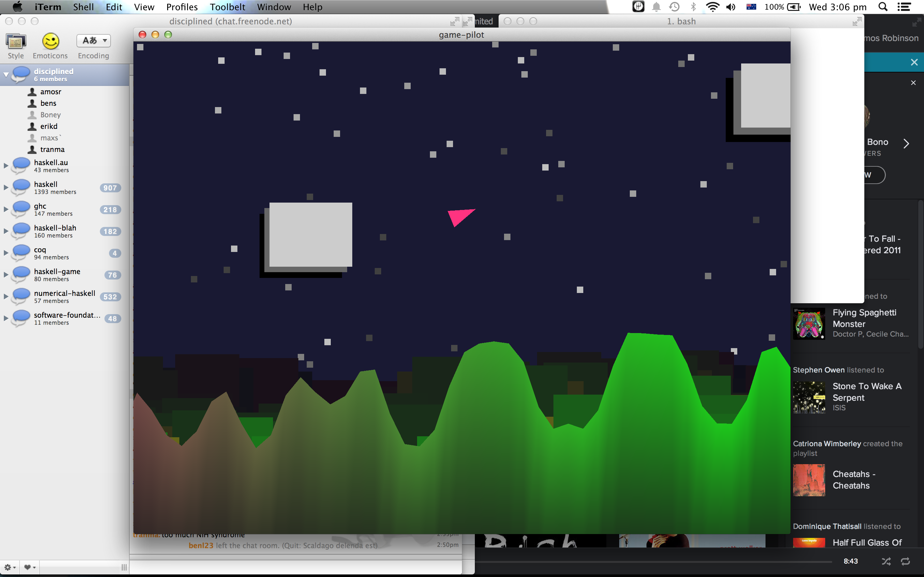This screenshot has height=577, width=924.
Task: Open the Toolbelt menu
Action: tap(227, 7)
